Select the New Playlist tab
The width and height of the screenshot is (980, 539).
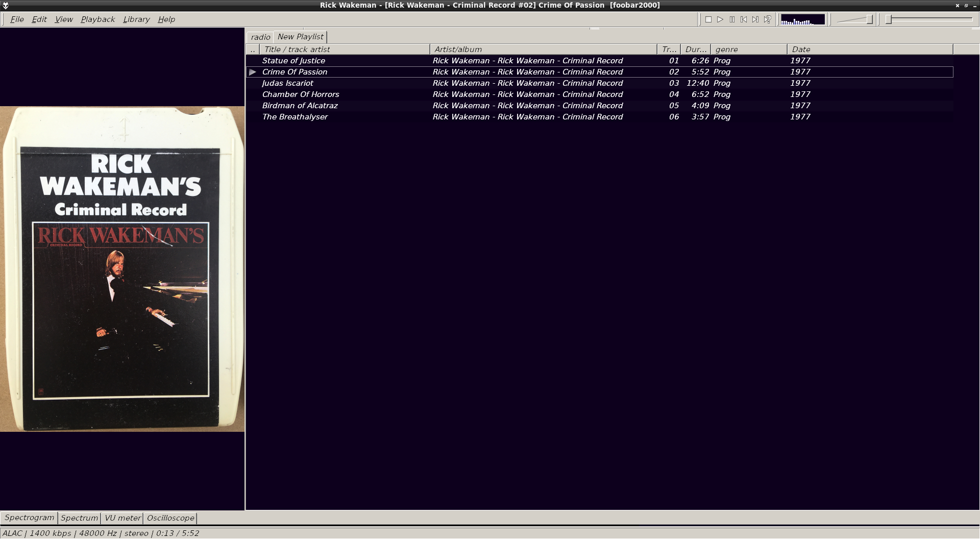[300, 37]
